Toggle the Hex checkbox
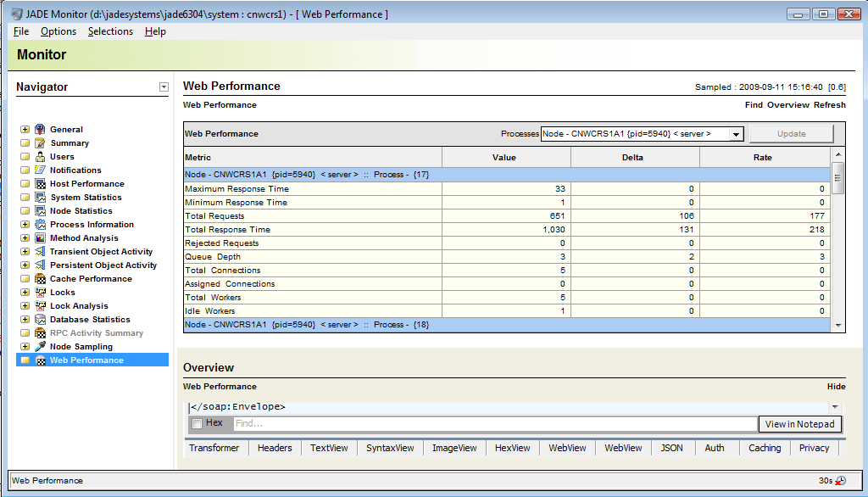 (197, 423)
